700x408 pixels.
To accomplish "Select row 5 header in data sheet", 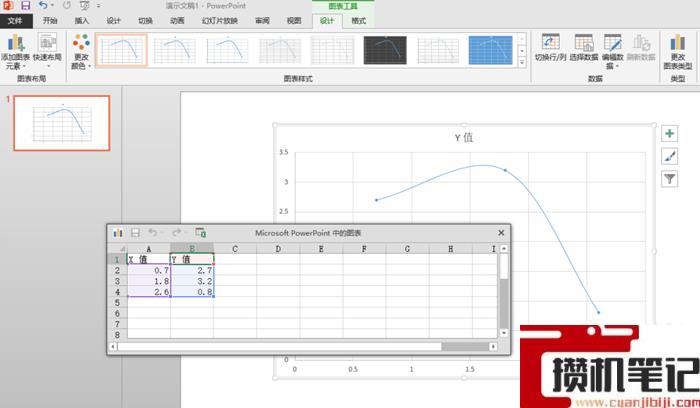I will coord(117,303).
